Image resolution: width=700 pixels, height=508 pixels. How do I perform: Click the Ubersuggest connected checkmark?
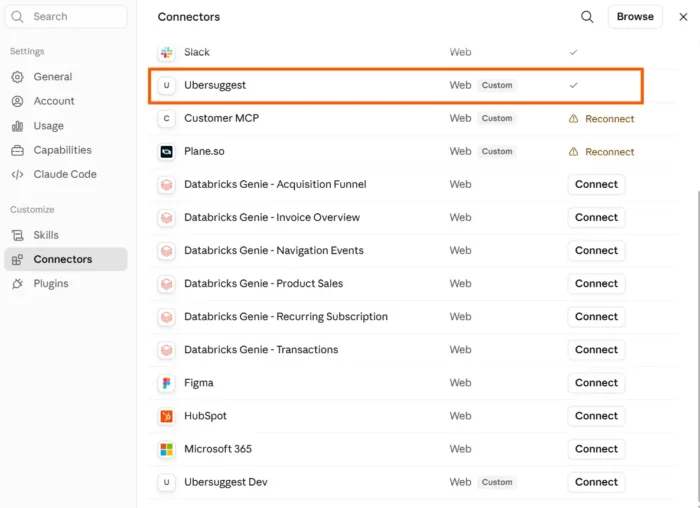573,85
